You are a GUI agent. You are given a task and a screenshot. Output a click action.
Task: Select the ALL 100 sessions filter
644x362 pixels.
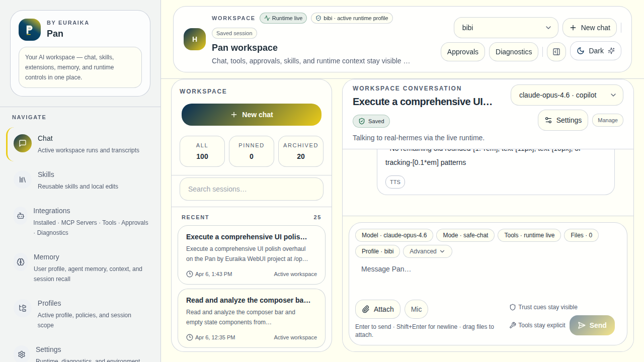click(202, 151)
